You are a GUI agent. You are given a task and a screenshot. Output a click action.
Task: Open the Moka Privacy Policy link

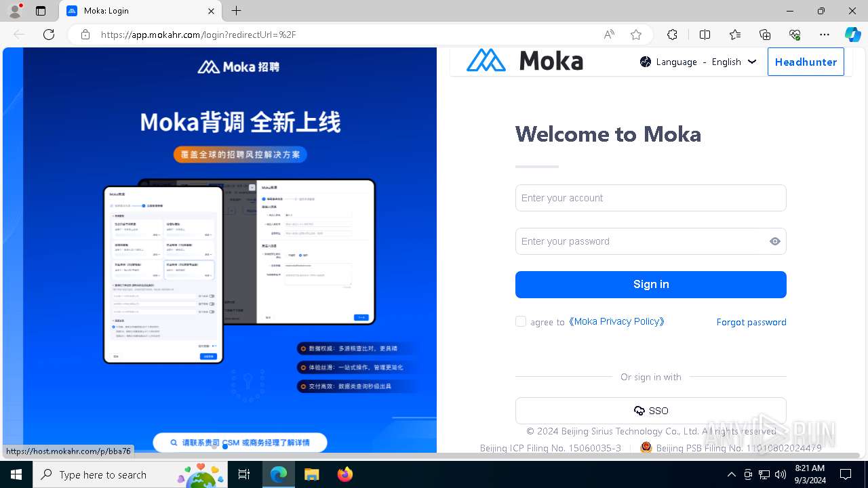pyautogui.click(x=616, y=322)
